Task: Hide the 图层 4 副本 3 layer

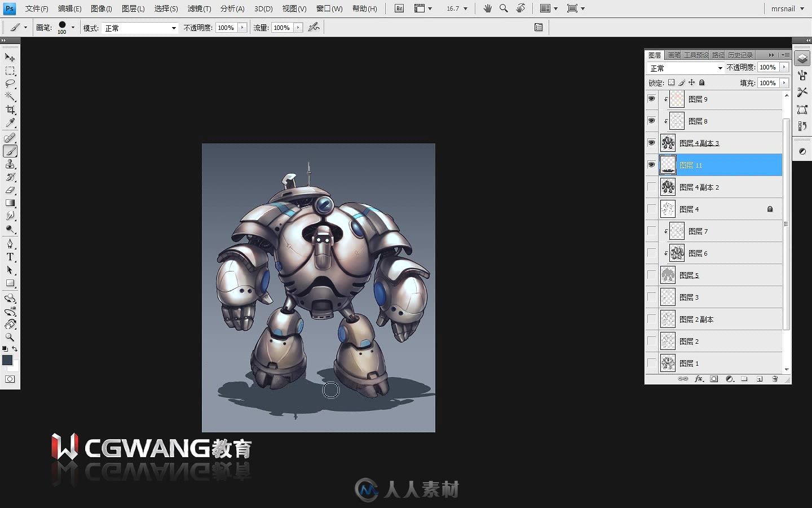Action: point(651,143)
